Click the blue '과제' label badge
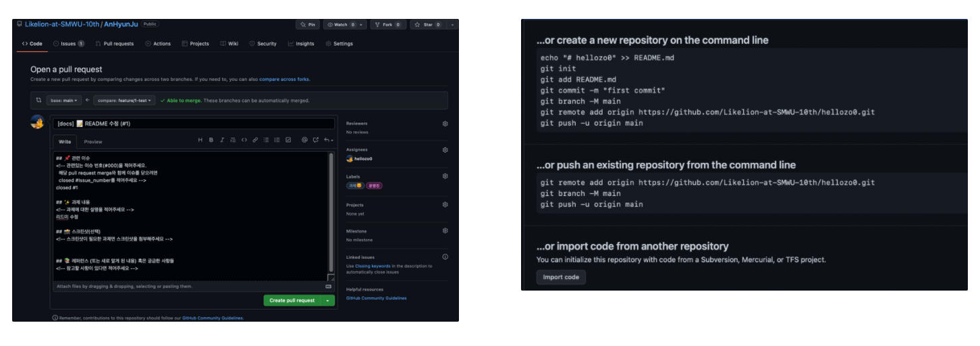 pos(354,185)
